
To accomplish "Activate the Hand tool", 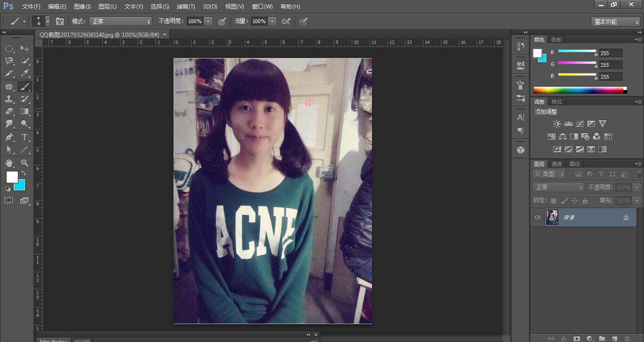I will tap(9, 163).
